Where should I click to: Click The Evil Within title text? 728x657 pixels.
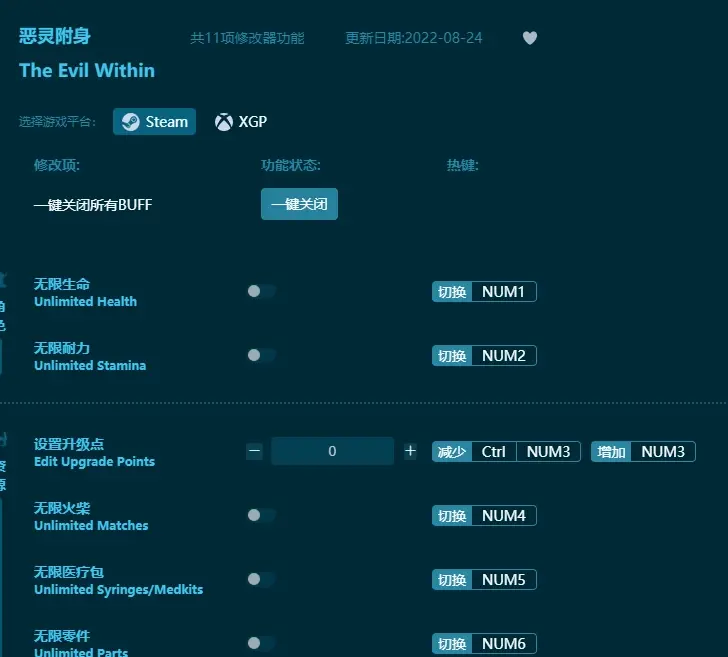pyautogui.click(x=87, y=71)
